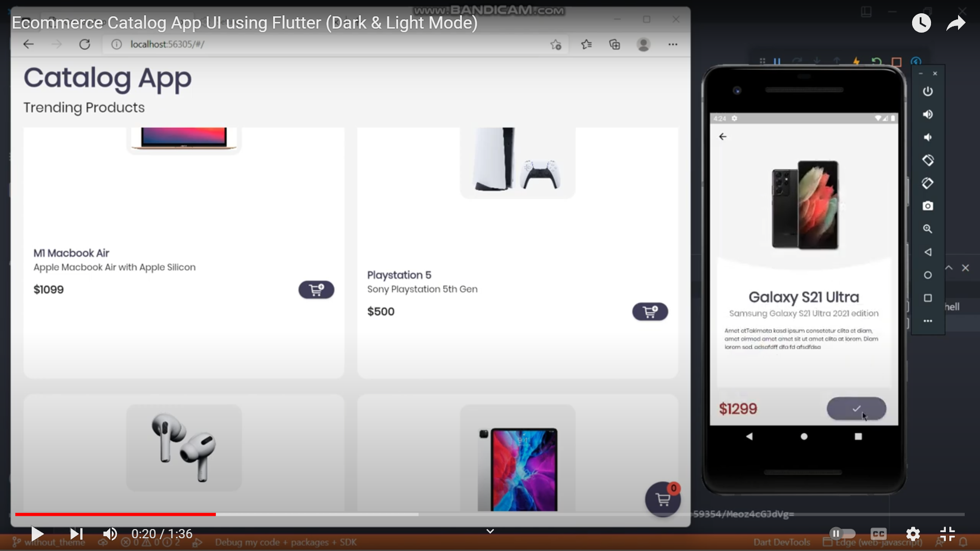Stop debugging with the red square
Screen dimensions: 980x551
point(897,62)
